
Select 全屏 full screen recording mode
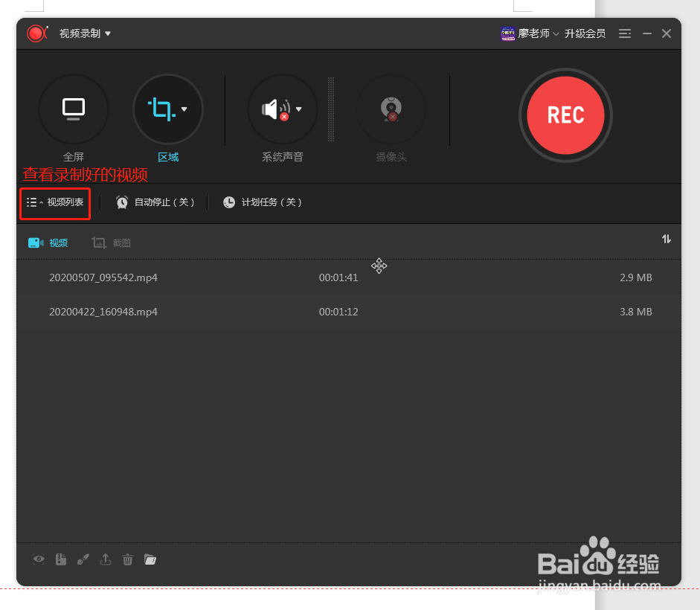coord(74,109)
